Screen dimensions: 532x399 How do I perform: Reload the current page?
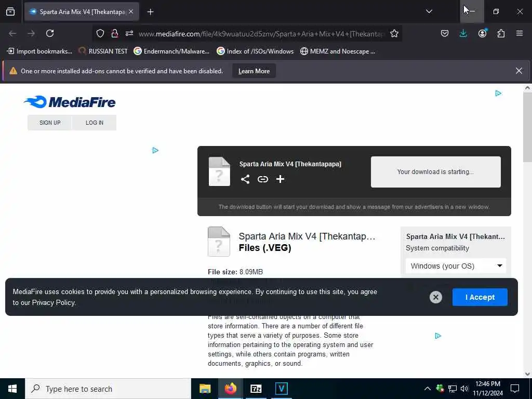(50, 33)
